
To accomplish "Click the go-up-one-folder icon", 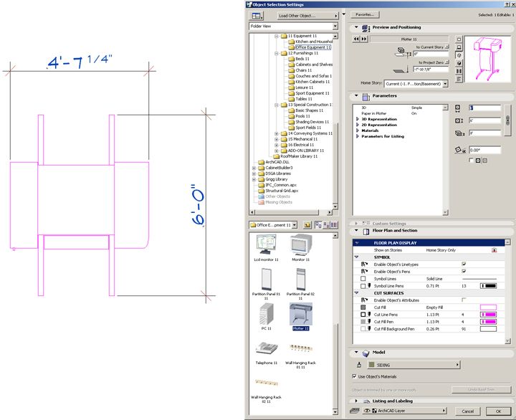I will (307, 225).
